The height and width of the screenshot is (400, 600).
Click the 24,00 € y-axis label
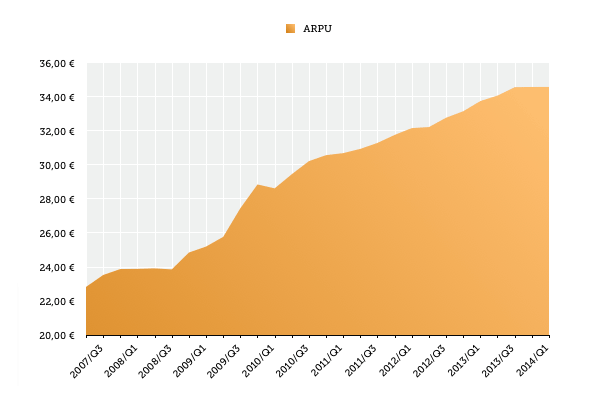[57, 268]
